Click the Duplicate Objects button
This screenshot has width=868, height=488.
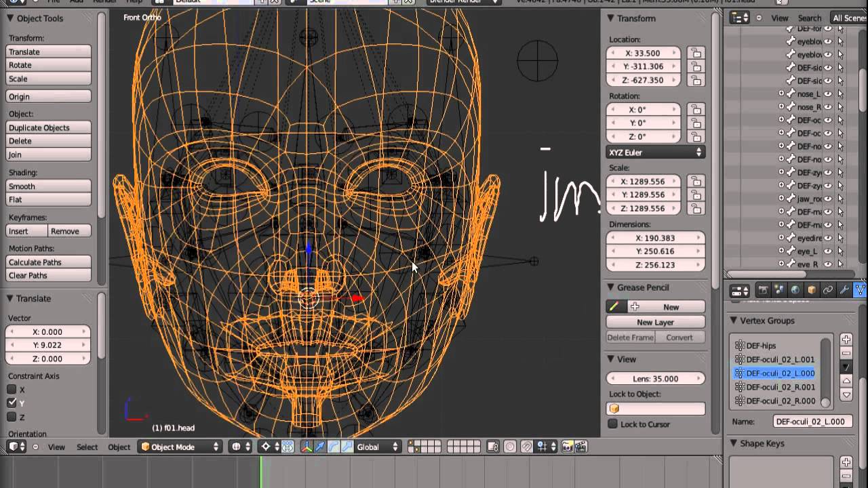[48, 127]
